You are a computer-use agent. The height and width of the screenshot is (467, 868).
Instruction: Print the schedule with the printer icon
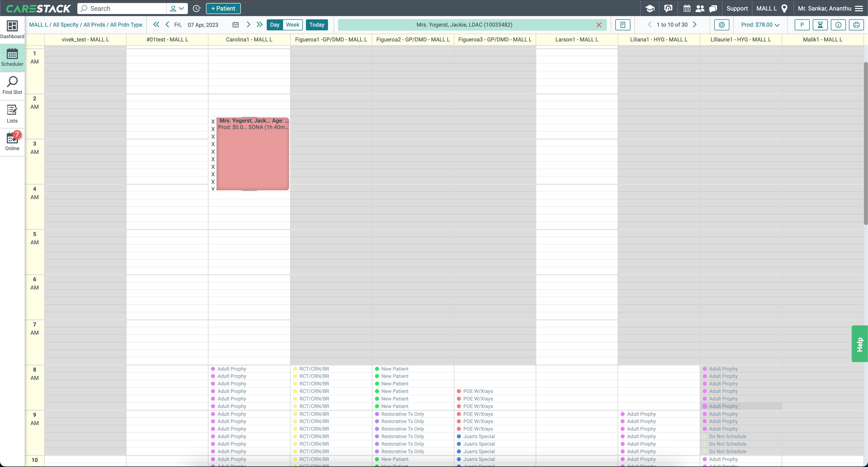856,25
